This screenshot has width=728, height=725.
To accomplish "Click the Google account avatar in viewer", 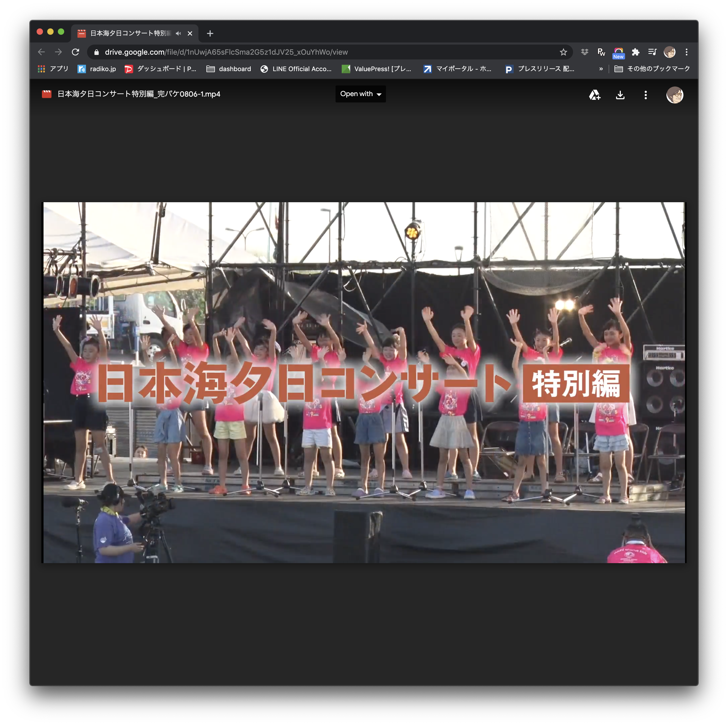I will (674, 95).
